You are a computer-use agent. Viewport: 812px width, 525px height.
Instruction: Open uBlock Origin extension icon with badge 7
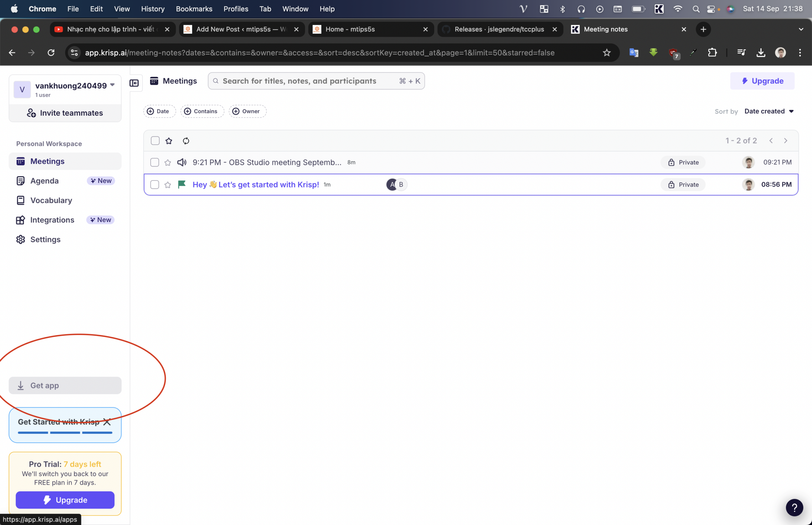coord(674,53)
